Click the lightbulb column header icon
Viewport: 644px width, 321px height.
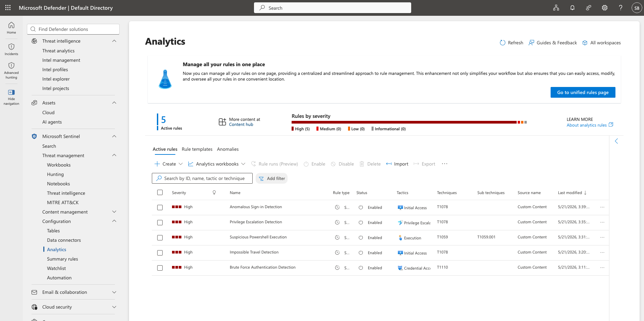[x=214, y=193]
